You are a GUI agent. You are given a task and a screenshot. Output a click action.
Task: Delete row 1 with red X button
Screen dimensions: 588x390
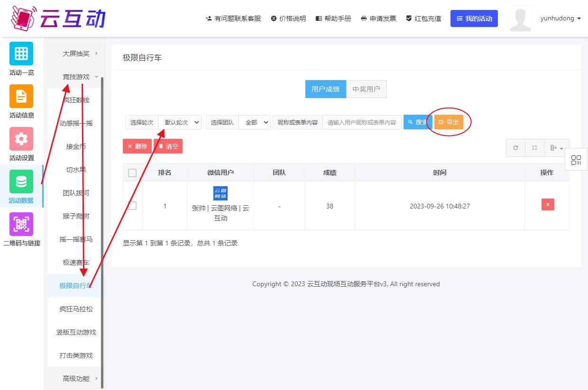click(x=548, y=205)
